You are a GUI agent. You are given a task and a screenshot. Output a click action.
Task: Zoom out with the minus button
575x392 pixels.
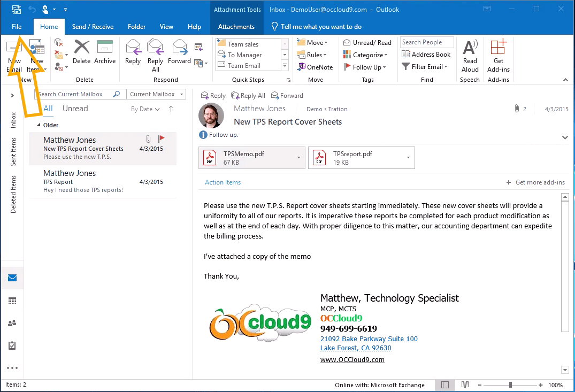(x=480, y=385)
